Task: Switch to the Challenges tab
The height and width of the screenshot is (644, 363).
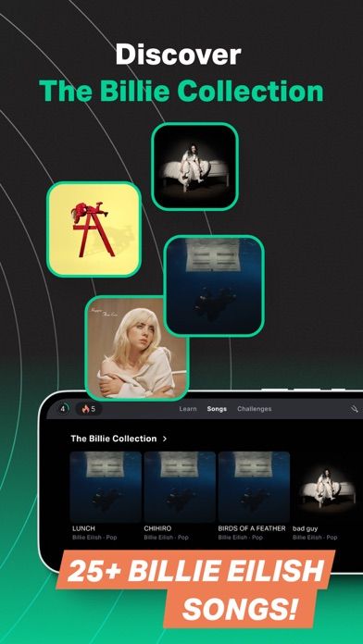Action: [255, 409]
